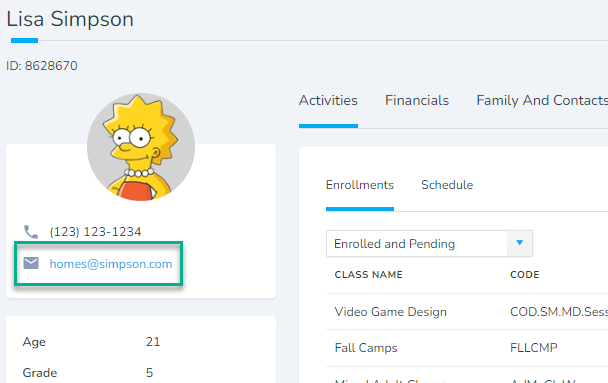Open the Family And Contacts tab

click(542, 100)
